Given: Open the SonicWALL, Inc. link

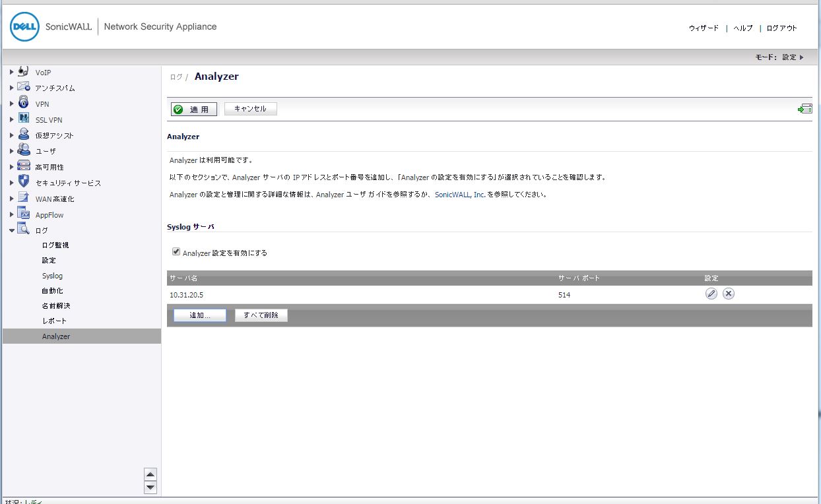Looking at the screenshot, I should [x=459, y=195].
